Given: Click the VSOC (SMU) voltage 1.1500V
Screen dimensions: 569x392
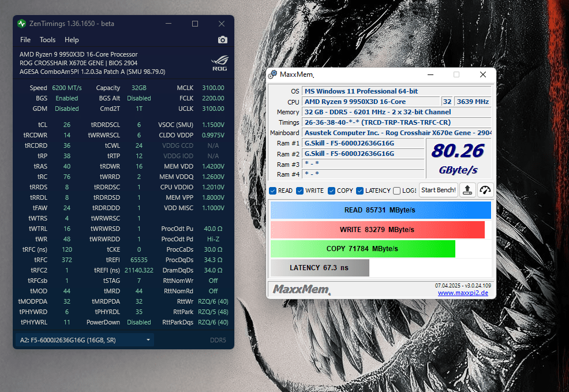Looking at the screenshot, I should [213, 125].
